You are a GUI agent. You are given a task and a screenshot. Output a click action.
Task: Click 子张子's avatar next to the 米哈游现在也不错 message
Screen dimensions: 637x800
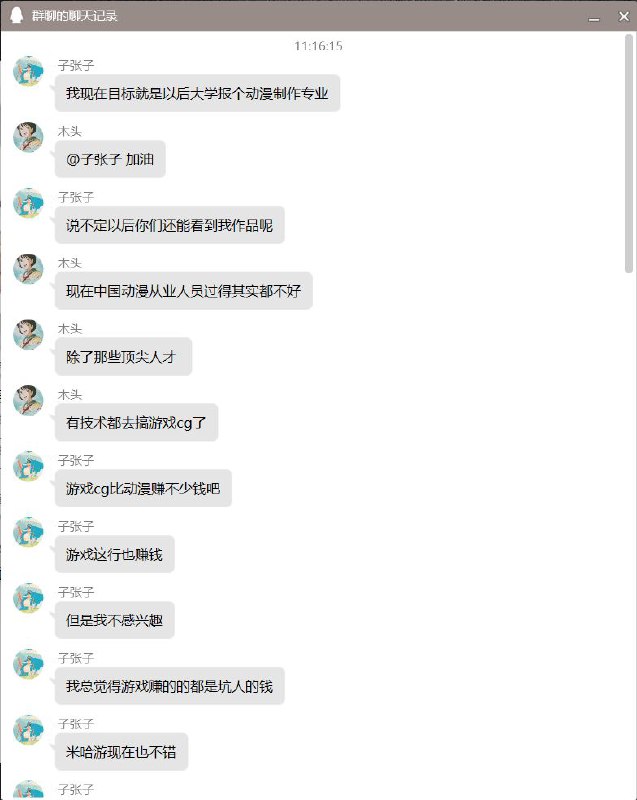click(28, 731)
